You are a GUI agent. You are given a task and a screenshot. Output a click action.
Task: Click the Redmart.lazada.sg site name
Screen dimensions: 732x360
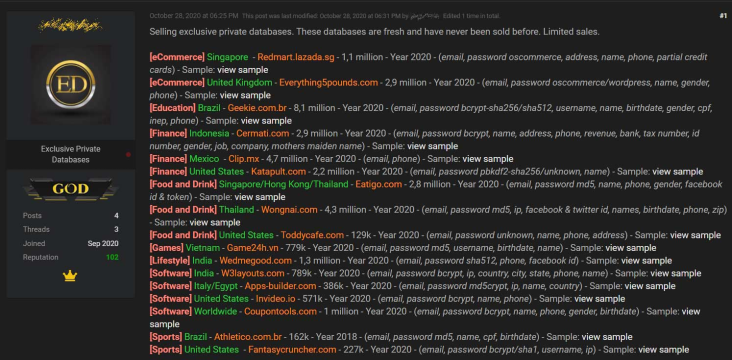[x=296, y=57]
